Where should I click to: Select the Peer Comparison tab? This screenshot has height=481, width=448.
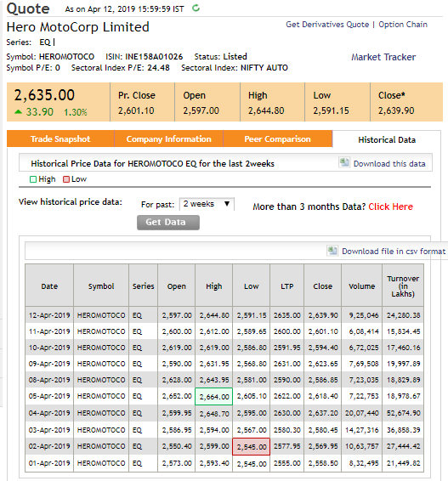(278, 139)
